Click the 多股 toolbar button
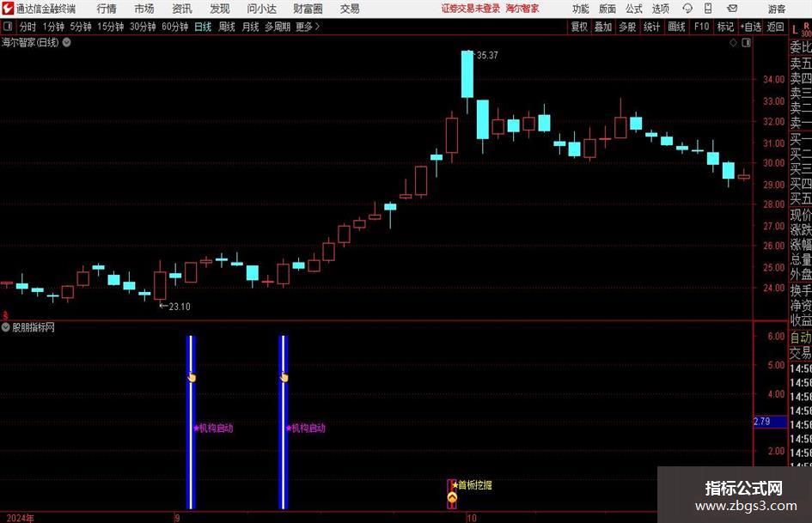This screenshot has width=812, height=523. [x=627, y=27]
